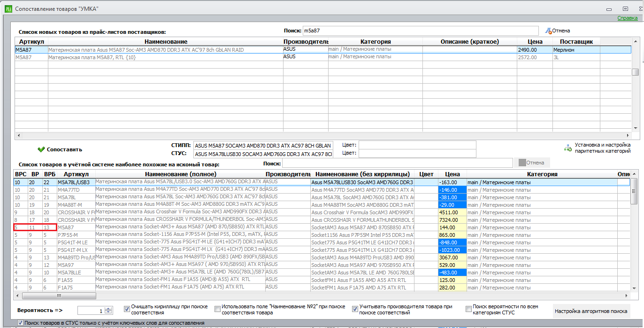The width and height of the screenshot is (644, 328).
Task: Decrease Вероятность value with down arrow
Action: [x=108, y=312]
